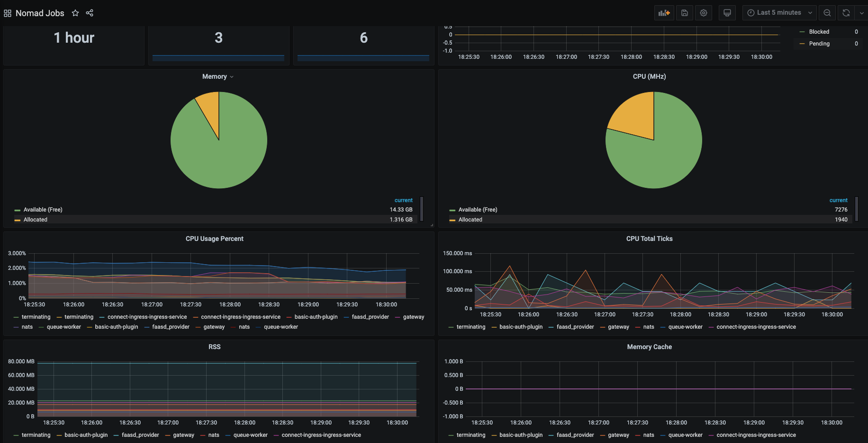
Task: Toggle Available (Free) in CPU legend
Action: pyautogui.click(x=478, y=210)
